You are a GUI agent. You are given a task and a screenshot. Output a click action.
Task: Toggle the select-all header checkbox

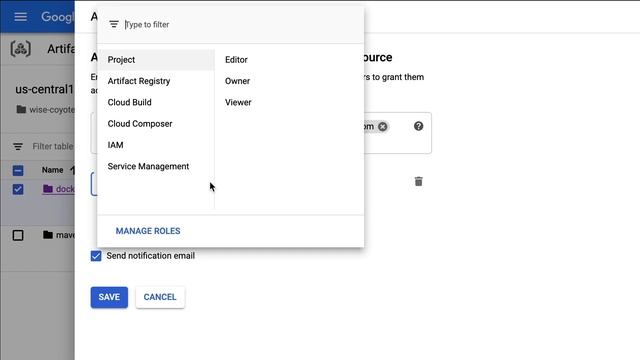18,170
